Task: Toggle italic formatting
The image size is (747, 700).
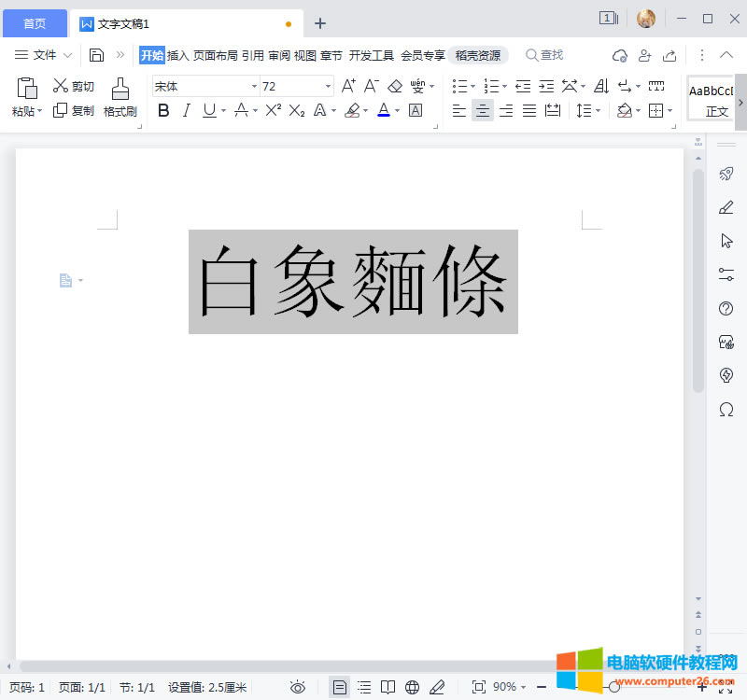Action: pyautogui.click(x=186, y=110)
